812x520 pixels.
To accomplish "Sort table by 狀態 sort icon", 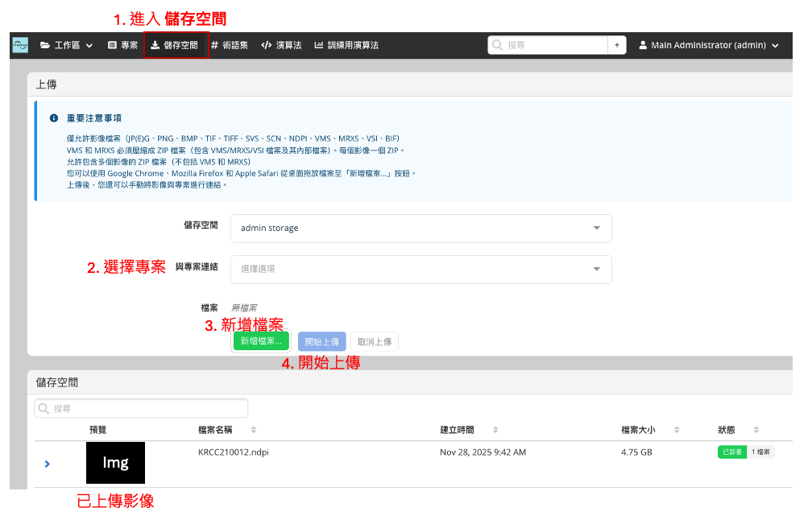I will pyautogui.click(x=756, y=430).
